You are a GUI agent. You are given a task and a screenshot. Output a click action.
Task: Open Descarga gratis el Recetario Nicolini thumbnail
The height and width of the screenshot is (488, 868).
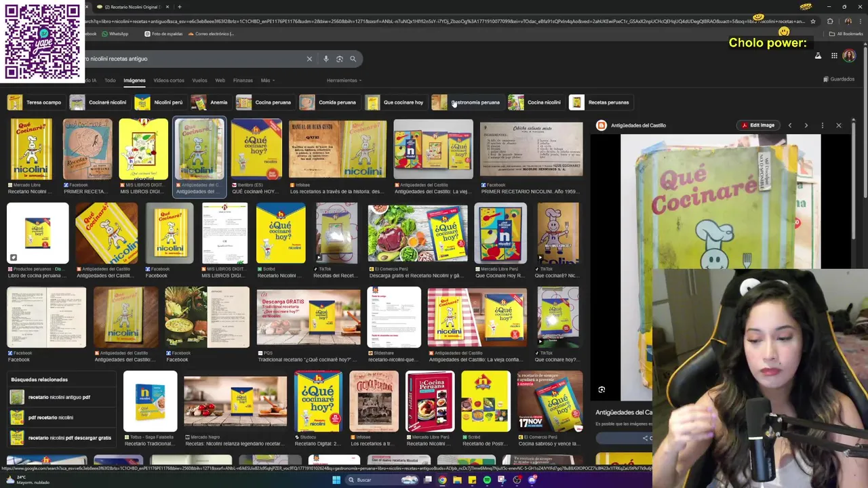click(x=417, y=234)
